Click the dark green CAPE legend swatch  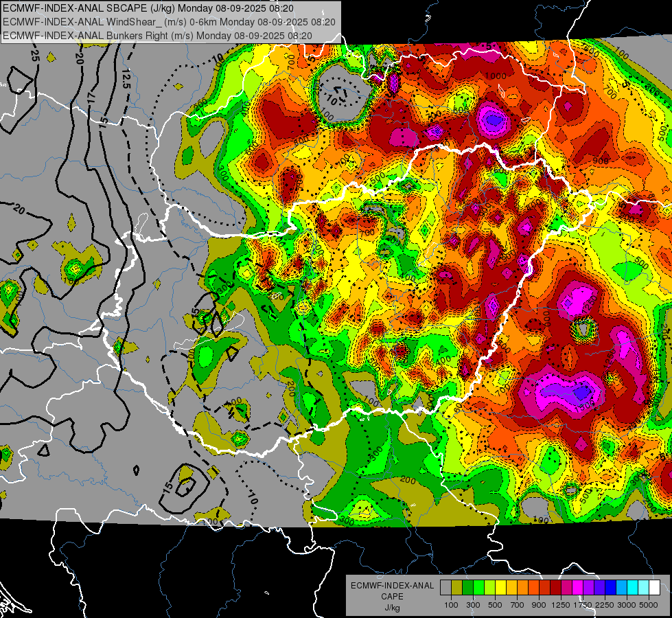click(x=467, y=587)
